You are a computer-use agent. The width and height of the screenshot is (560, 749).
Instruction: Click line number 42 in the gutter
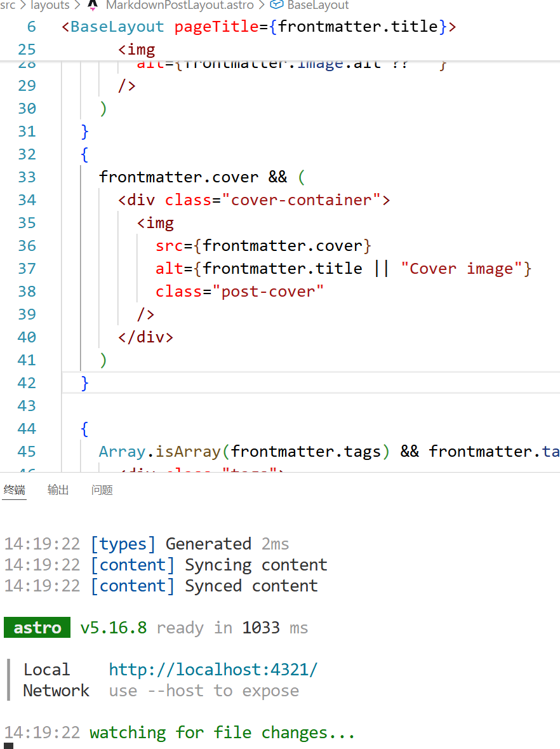coord(27,383)
